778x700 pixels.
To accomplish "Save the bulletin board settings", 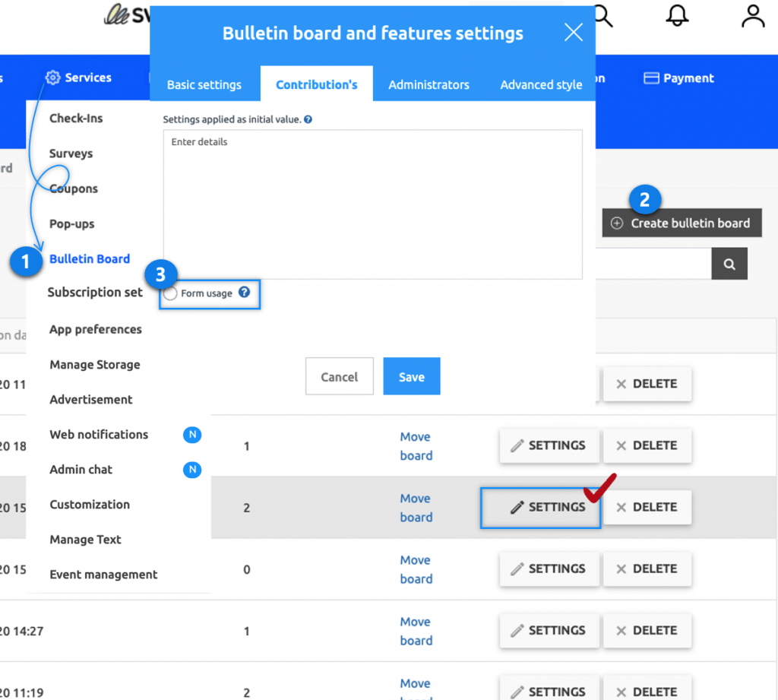I will click(x=411, y=375).
